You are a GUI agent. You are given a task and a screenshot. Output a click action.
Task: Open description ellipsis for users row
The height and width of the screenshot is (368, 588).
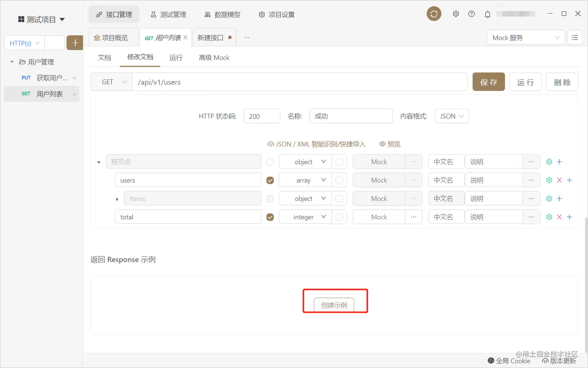pos(531,180)
